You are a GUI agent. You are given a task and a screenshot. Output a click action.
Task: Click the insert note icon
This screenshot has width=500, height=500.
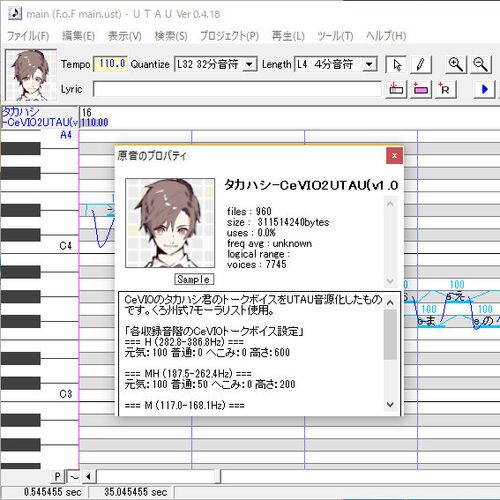[396, 89]
